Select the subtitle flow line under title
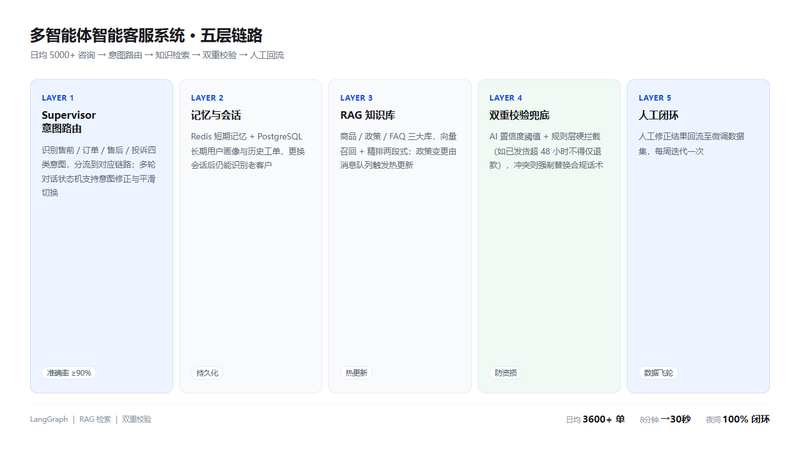 [157, 55]
